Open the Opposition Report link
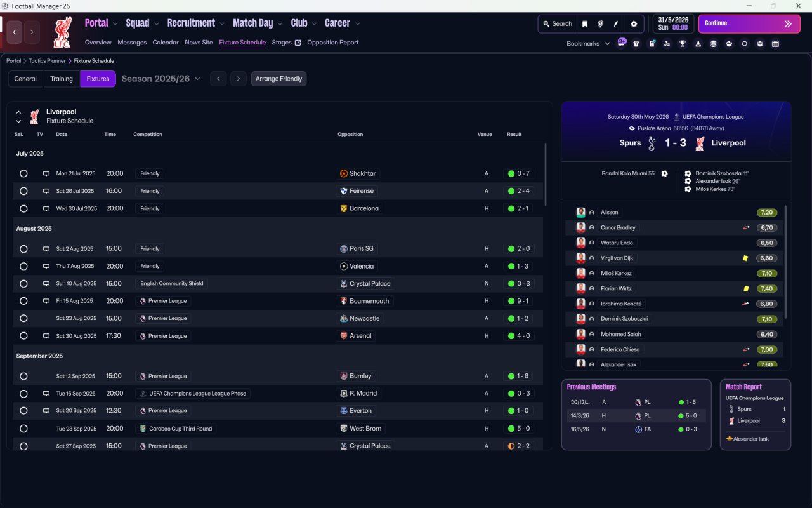Screen dimensions: 812x508 [x=333, y=43]
